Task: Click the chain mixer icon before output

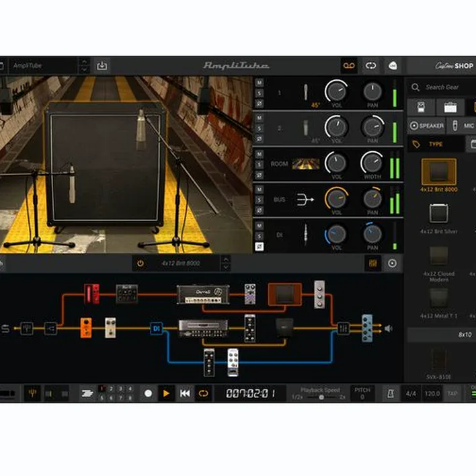Action: [x=344, y=329]
